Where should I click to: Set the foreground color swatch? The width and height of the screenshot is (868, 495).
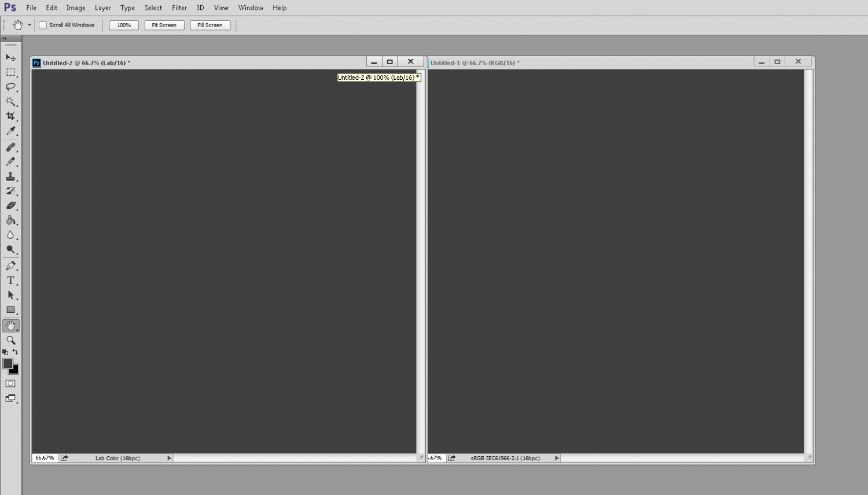point(7,363)
